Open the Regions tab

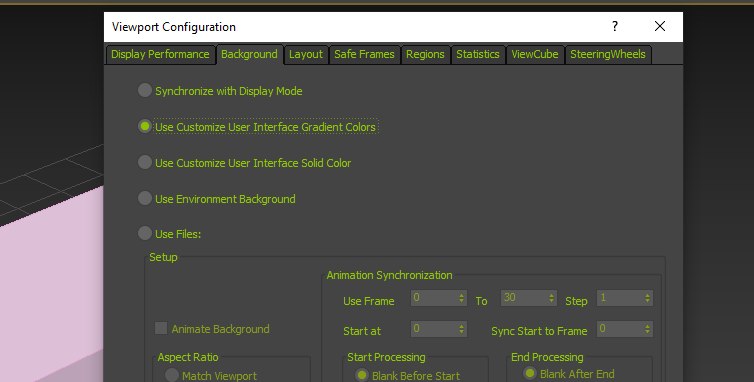click(425, 54)
